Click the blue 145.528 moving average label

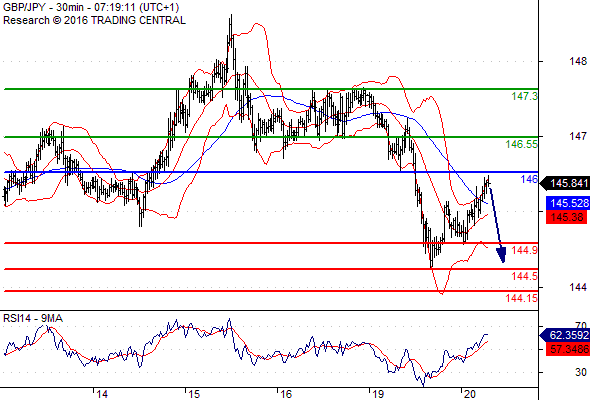pos(567,203)
